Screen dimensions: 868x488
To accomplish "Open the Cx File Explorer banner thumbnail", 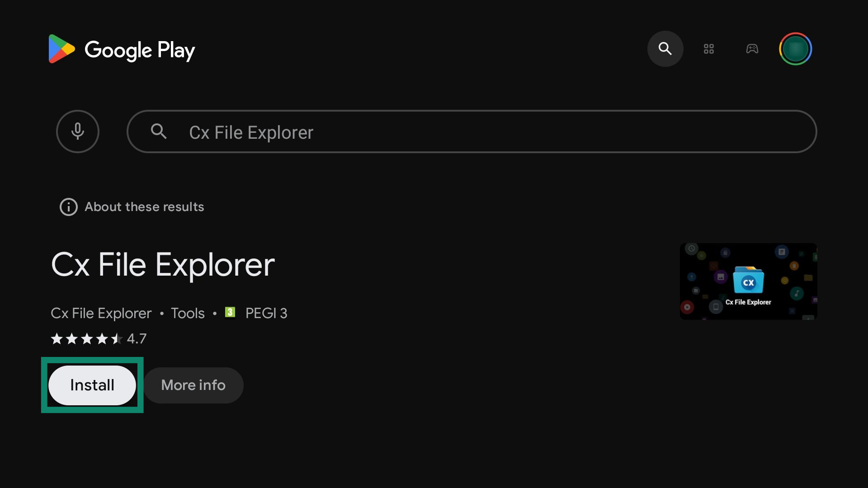I will [748, 282].
